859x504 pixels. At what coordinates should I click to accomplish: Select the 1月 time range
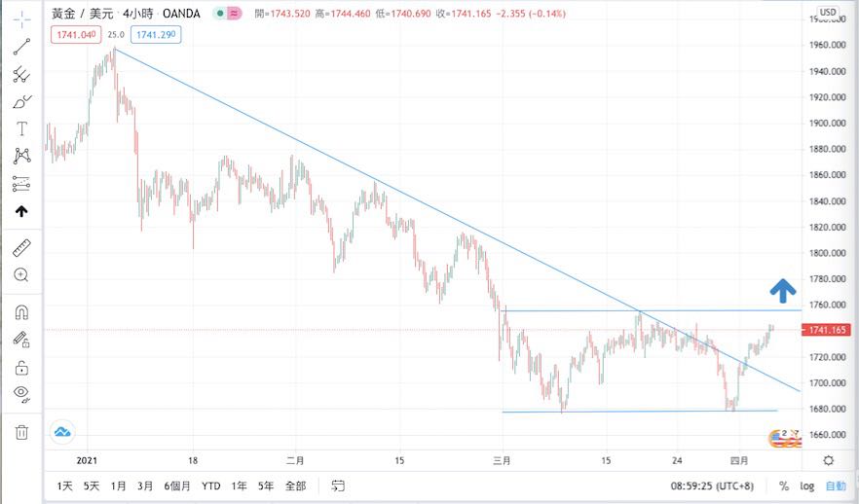(119, 486)
